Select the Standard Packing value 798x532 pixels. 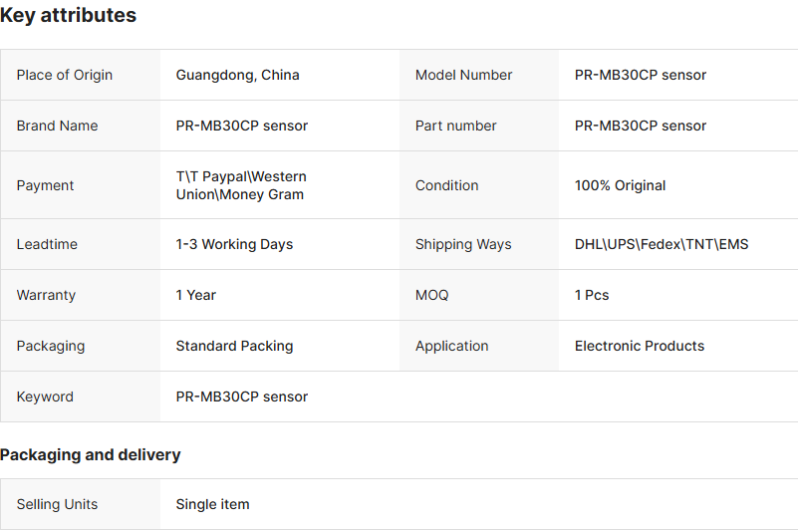point(234,346)
